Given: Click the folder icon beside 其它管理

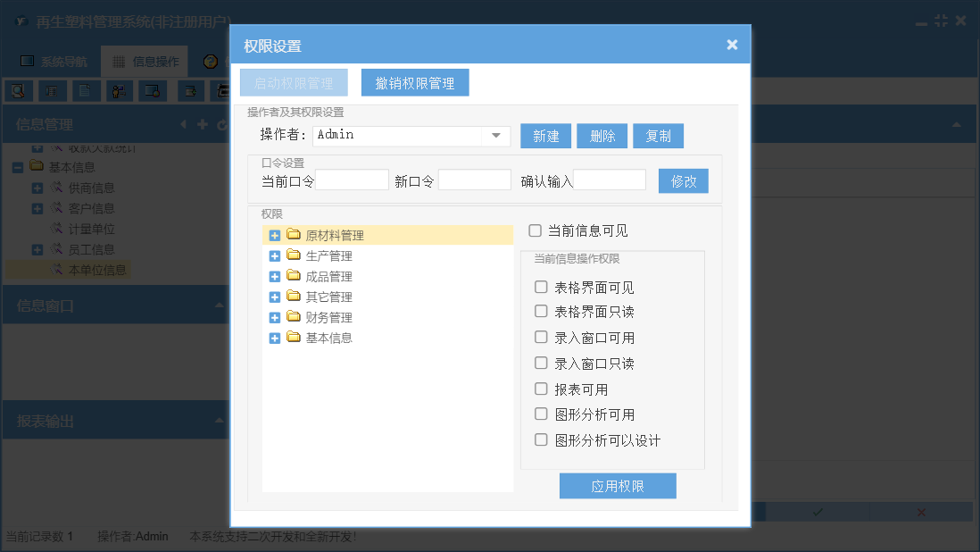Looking at the screenshot, I should (x=294, y=297).
